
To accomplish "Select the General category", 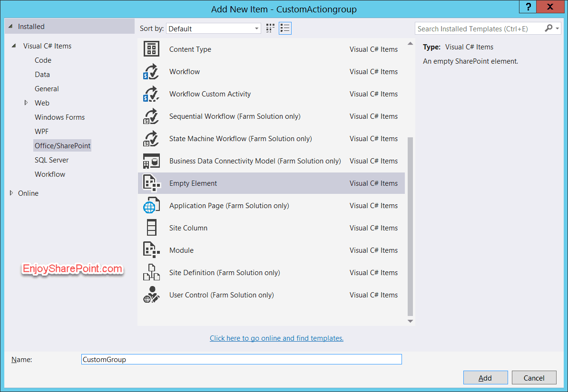I will coord(47,89).
